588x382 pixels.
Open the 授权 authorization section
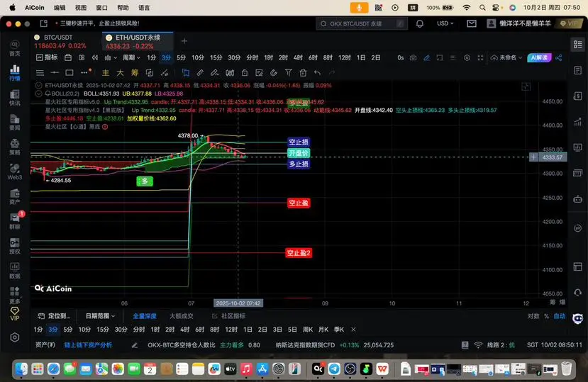point(15,246)
